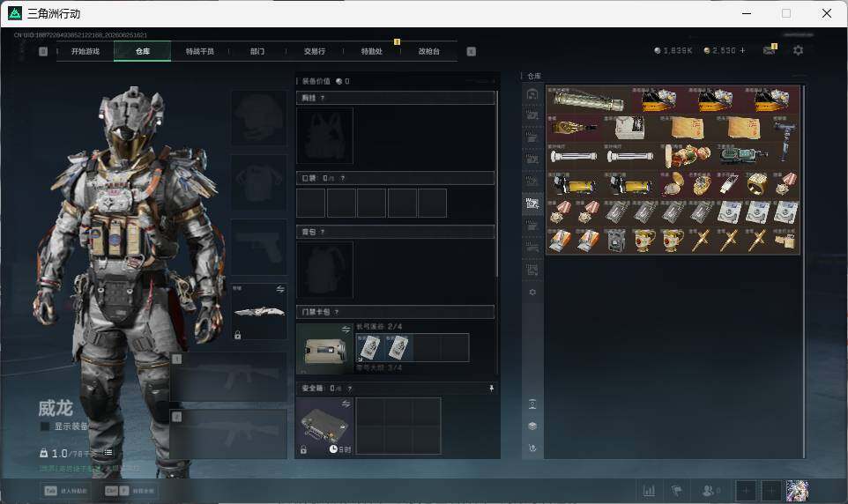Select the keycard case item under 门禁卡包
The image size is (848, 504).
tap(324, 349)
